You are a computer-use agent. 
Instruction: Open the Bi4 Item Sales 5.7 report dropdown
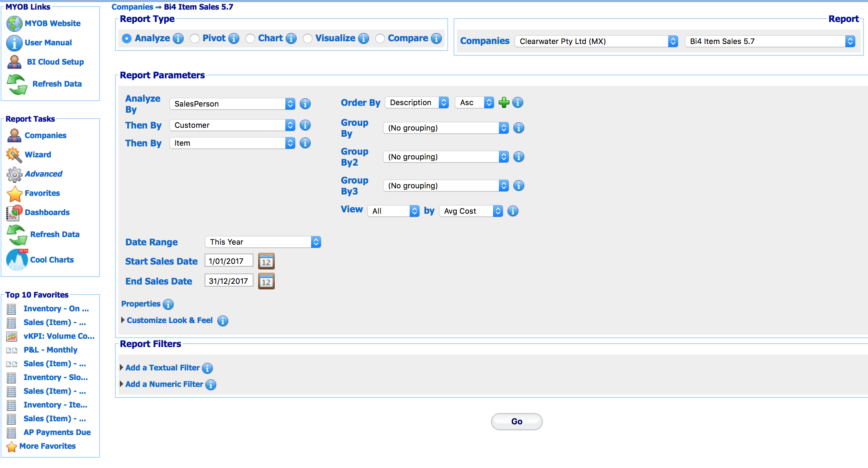[770, 41]
